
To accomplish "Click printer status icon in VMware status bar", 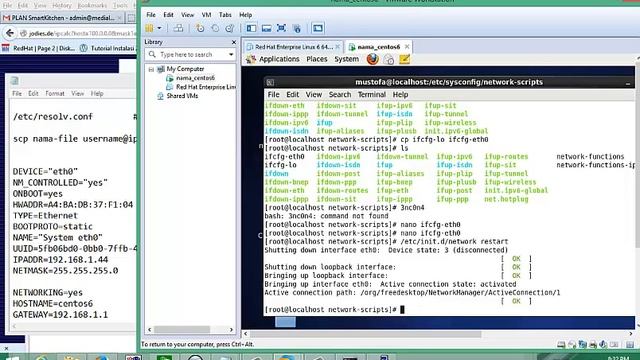I will tap(593, 344).
